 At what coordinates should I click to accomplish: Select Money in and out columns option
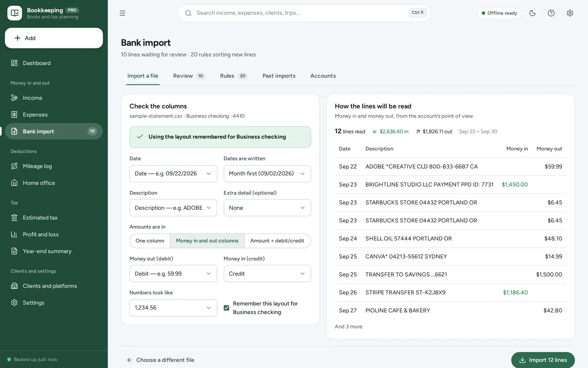click(x=207, y=241)
